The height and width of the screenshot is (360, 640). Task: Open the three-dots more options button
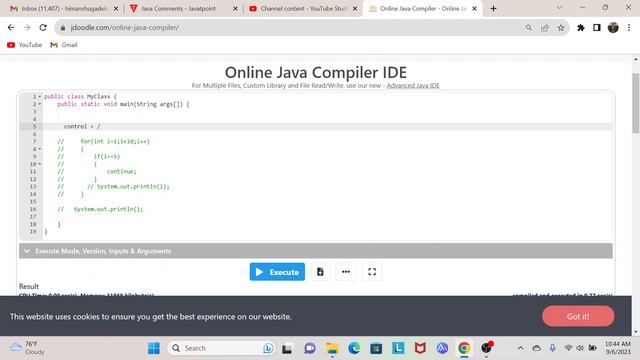point(346,272)
